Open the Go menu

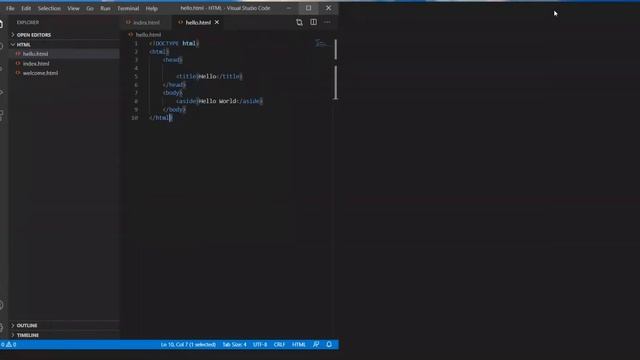tap(90, 8)
